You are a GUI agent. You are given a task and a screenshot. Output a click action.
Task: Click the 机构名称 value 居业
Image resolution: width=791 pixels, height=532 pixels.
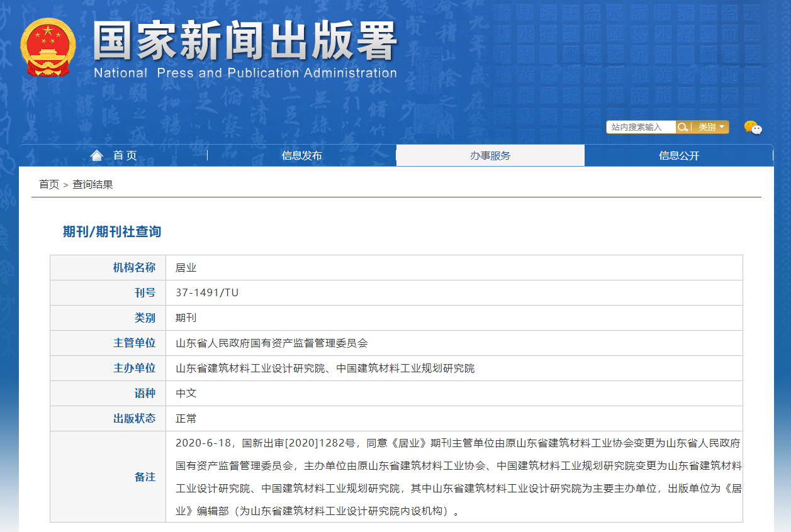pyautogui.click(x=186, y=267)
